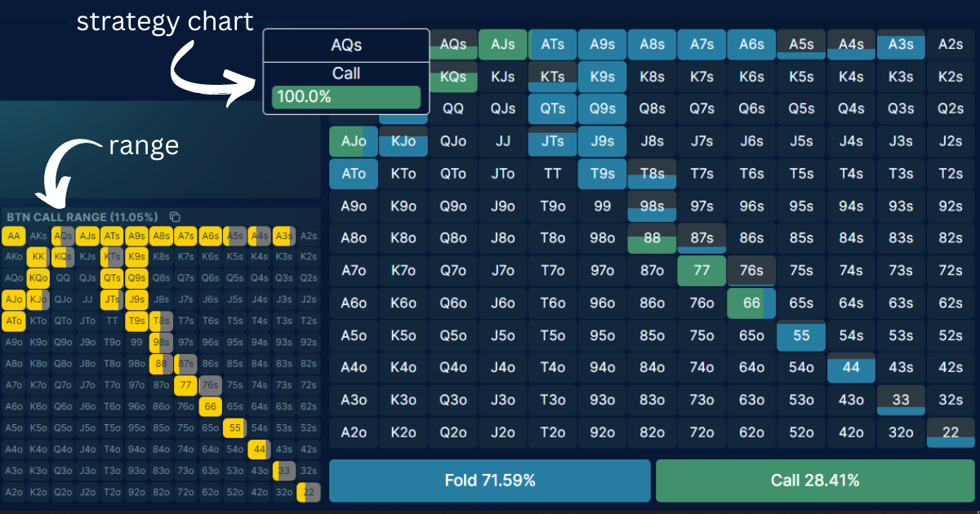The height and width of the screenshot is (514, 980).
Task: Select the T9s cell in the large strategy chart
Action: (x=603, y=174)
